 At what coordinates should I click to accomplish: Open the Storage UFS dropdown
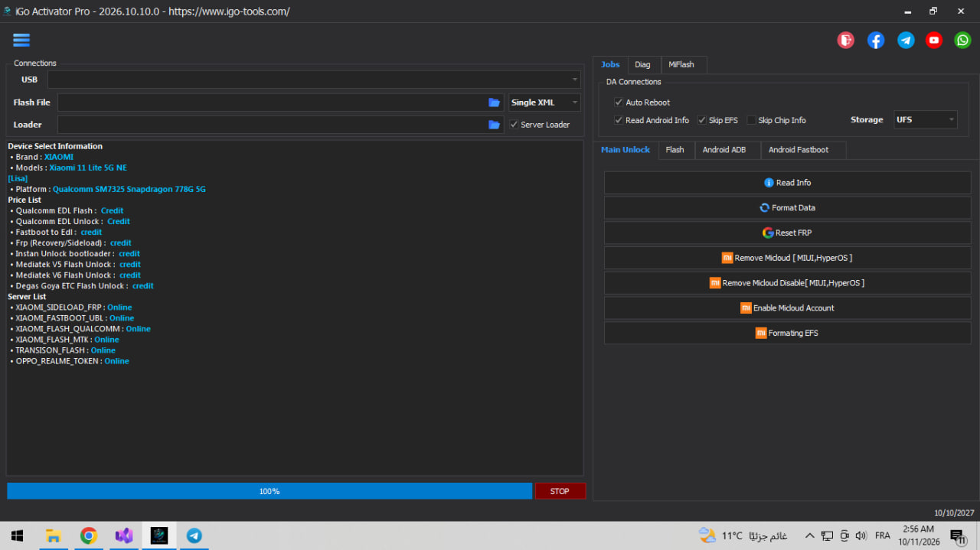(925, 119)
